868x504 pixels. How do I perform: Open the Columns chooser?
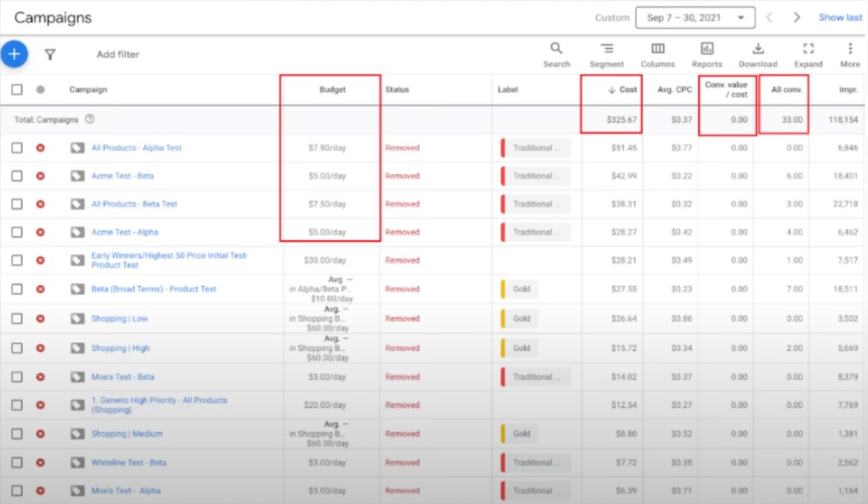coord(657,49)
